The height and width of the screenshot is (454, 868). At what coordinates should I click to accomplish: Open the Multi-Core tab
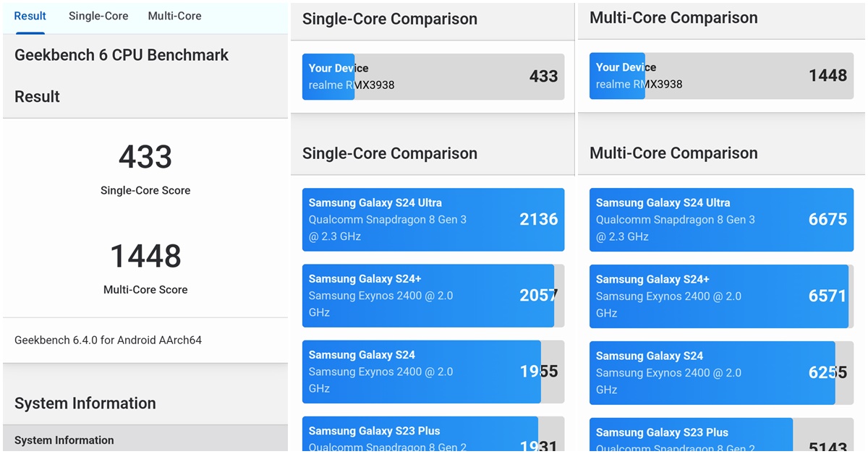click(174, 16)
